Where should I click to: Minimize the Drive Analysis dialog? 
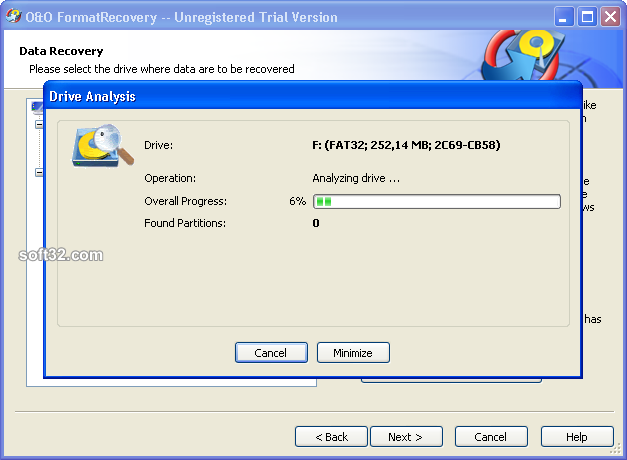click(x=353, y=353)
